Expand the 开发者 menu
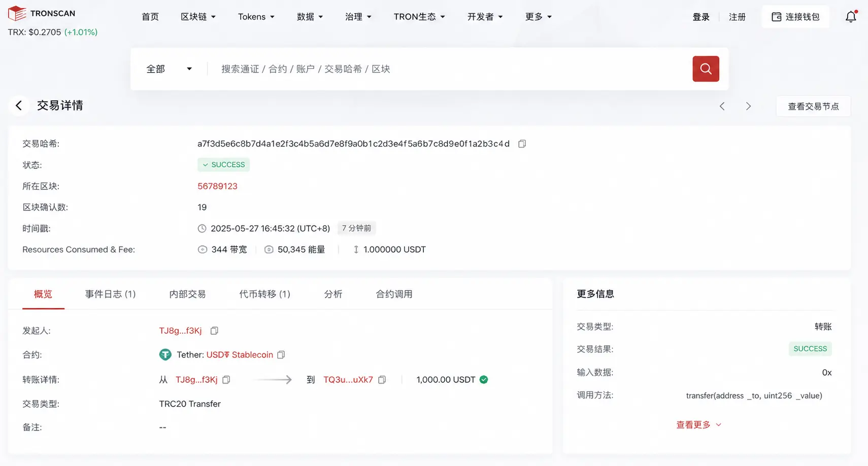Screen dimensions: 868x466 point(485,17)
